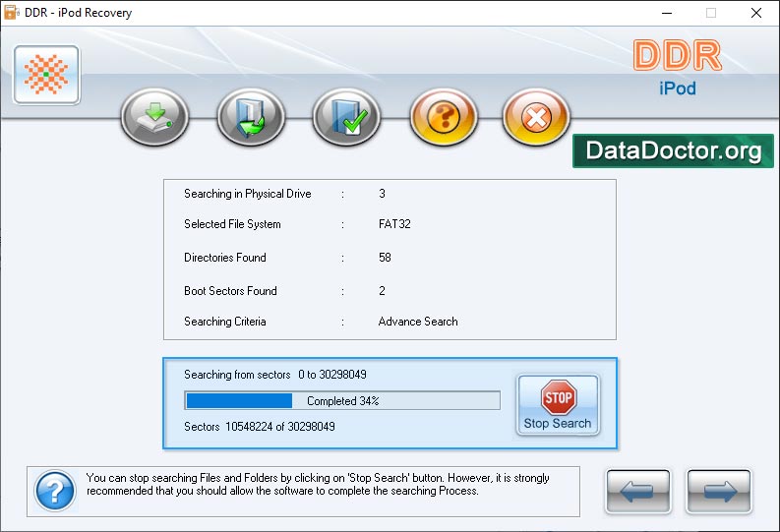This screenshot has height=532, width=780.
Task: Select the directories count '58'
Action: tap(385, 258)
